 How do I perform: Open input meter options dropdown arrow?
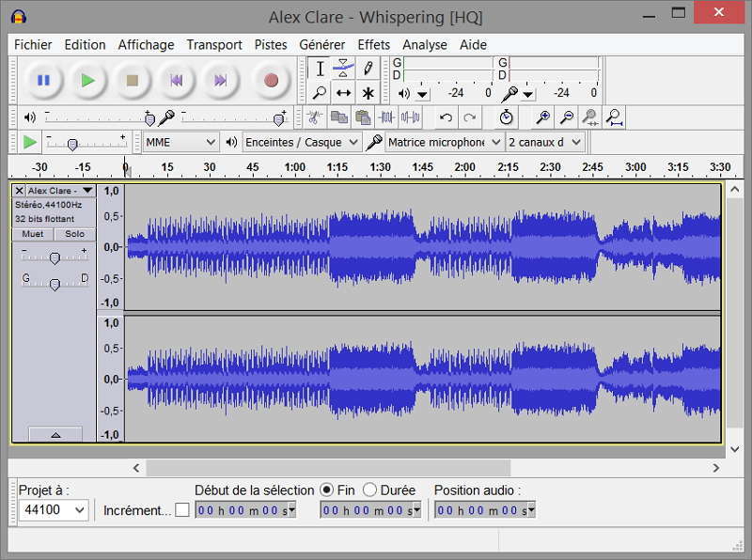point(528,94)
